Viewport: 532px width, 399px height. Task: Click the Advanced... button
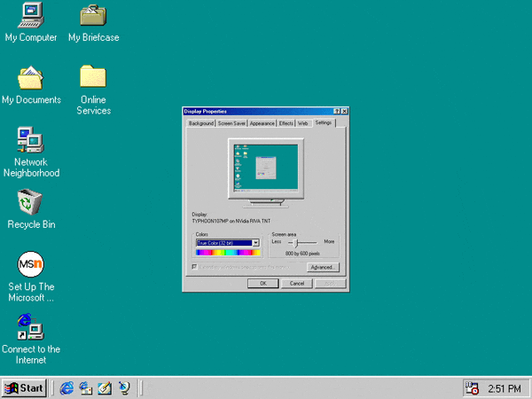323,267
